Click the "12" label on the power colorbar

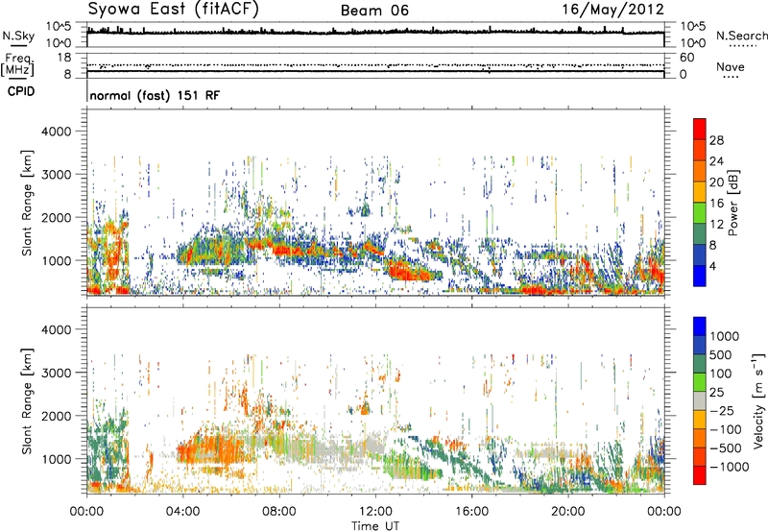pos(716,225)
